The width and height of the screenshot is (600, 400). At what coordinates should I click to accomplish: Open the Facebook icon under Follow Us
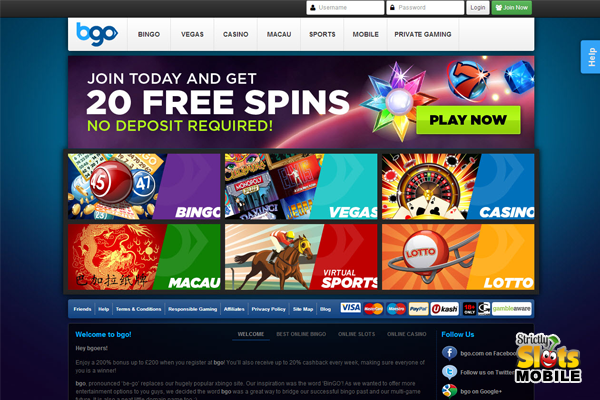click(449, 353)
